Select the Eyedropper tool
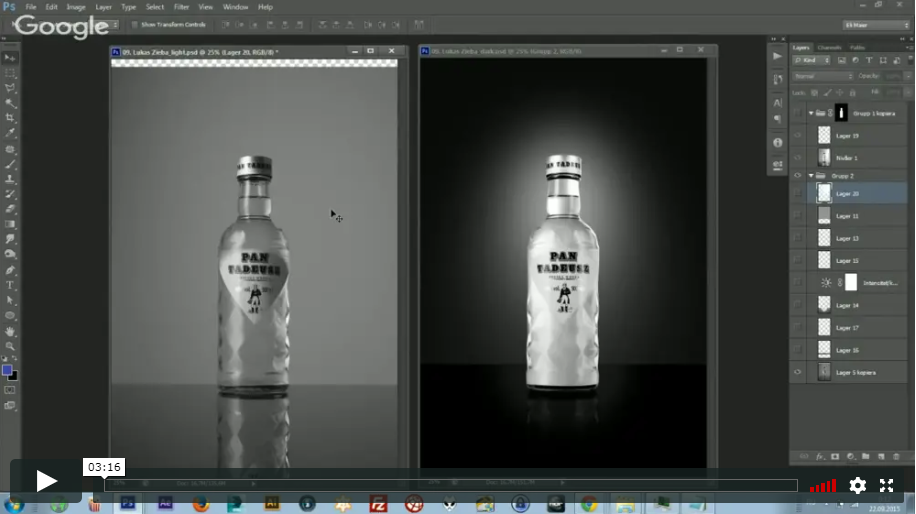This screenshot has width=916, height=514. point(10,133)
